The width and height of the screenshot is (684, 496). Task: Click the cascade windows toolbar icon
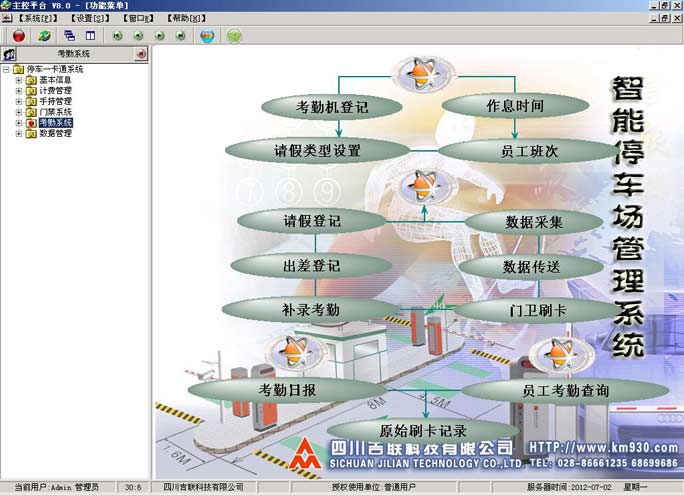point(69,36)
